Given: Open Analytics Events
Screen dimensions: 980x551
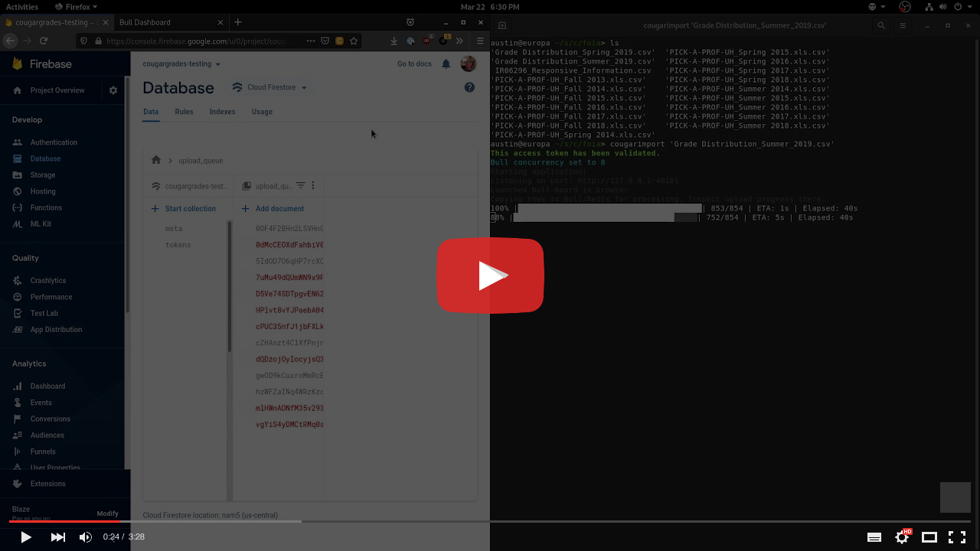Looking at the screenshot, I should coord(41,403).
